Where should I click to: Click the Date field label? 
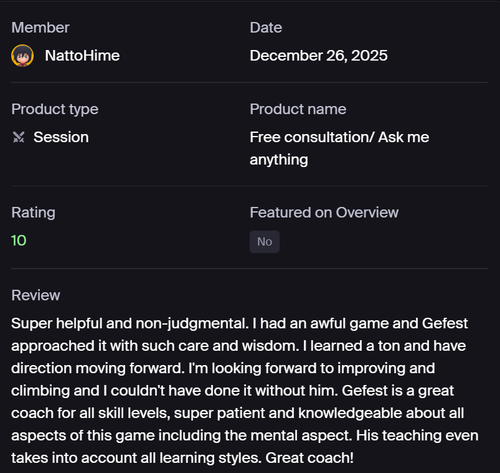click(x=266, y=28)
